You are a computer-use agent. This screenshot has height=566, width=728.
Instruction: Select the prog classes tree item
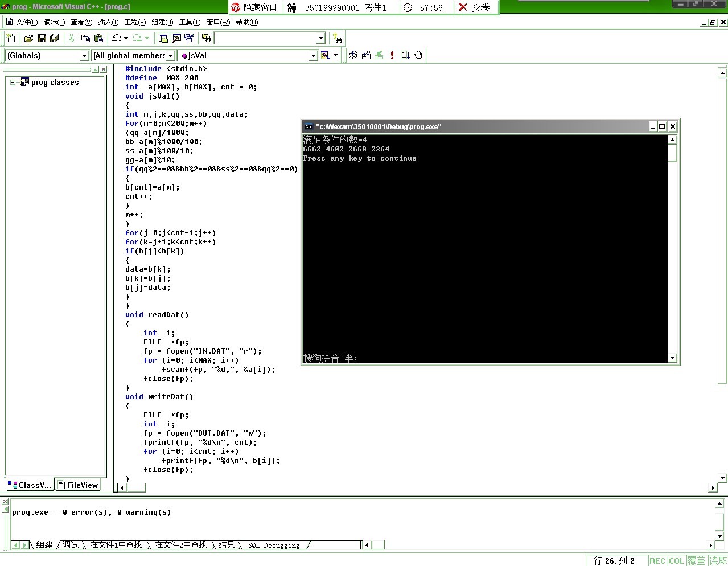pos(55,82)
